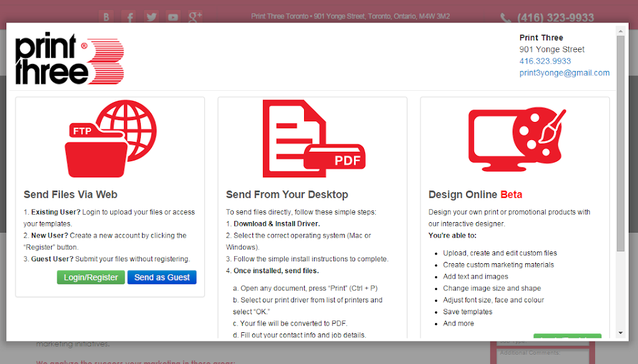Viewport: 638px width, 364px height.
Task: Click 'Follow the simple install instructions' step
Action: pyautogui.click(x=307, y=259)
